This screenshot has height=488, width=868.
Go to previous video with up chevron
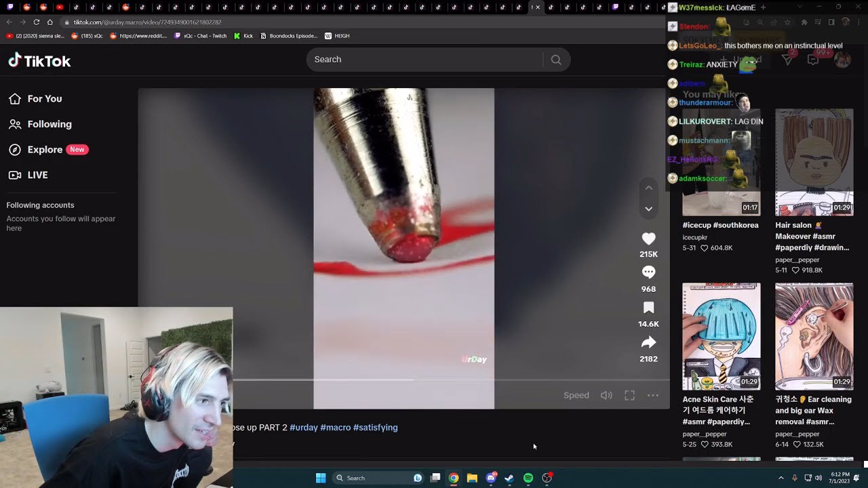click(648, 188)
